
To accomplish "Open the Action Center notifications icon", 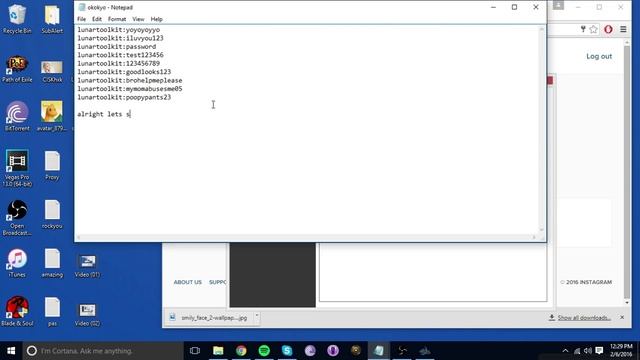I will [x=599, y=351].
